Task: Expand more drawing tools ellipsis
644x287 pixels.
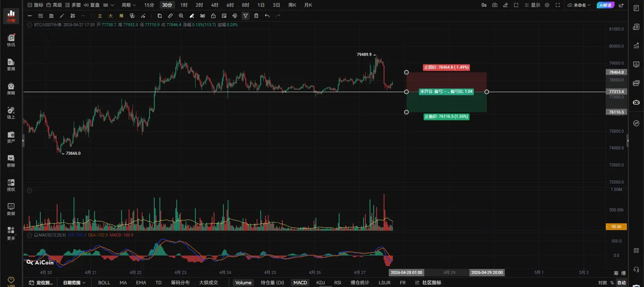Action: pyautogui.click(x=83, y=16)
